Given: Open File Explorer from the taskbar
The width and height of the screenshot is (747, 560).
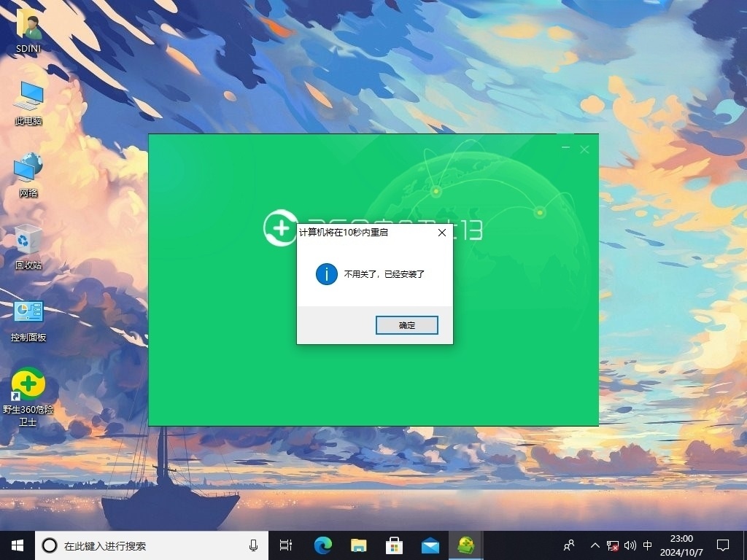Looking at the screenshot, I should [x=358, y=545].
